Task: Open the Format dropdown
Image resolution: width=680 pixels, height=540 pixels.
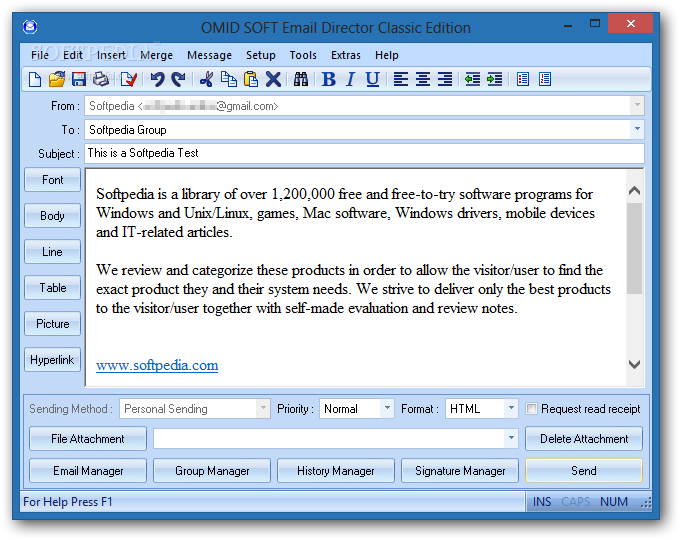Action: click(x=511, y=409)
